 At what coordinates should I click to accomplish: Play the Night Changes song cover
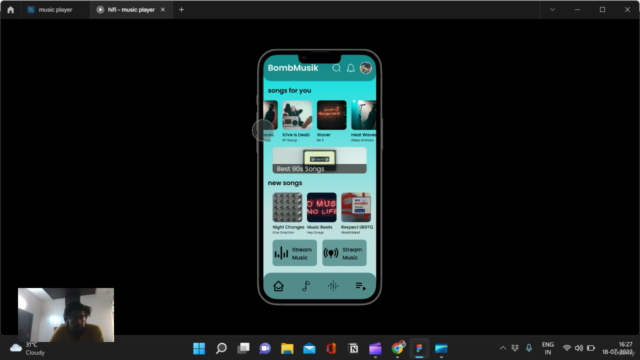287,207
